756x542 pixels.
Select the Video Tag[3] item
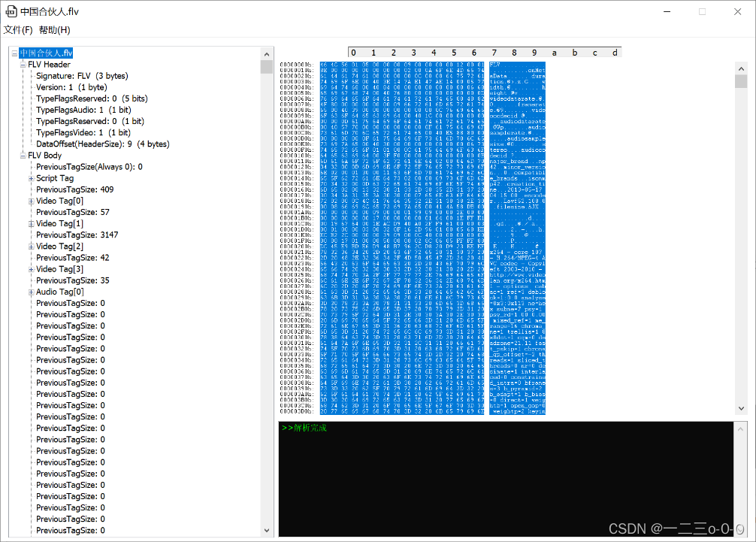[60, 269]
